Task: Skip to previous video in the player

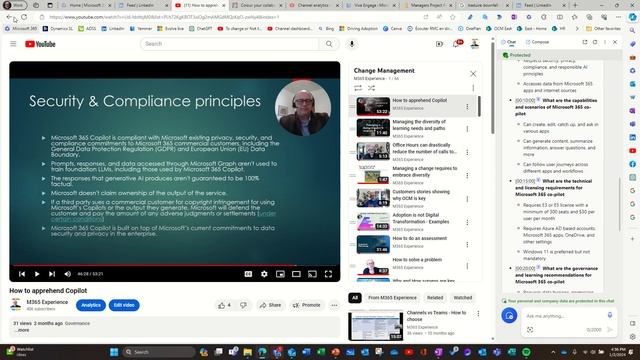Action: click(x=22, y=274)
